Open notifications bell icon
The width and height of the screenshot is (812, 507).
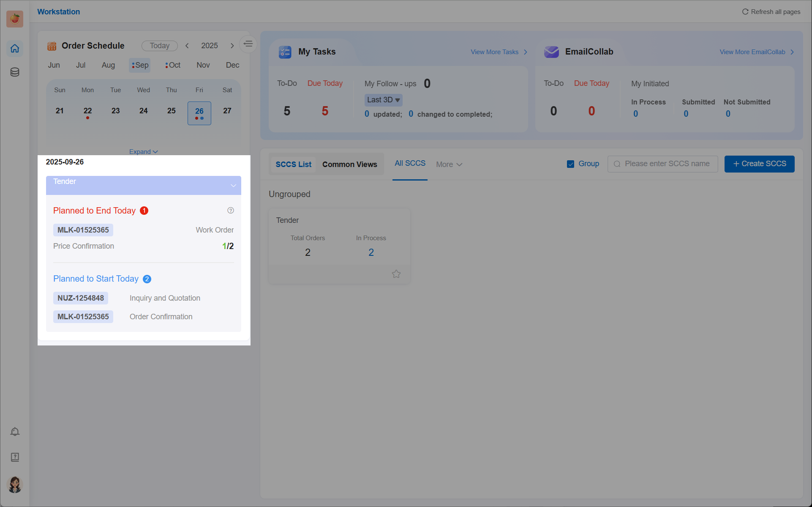click(15, 432)
